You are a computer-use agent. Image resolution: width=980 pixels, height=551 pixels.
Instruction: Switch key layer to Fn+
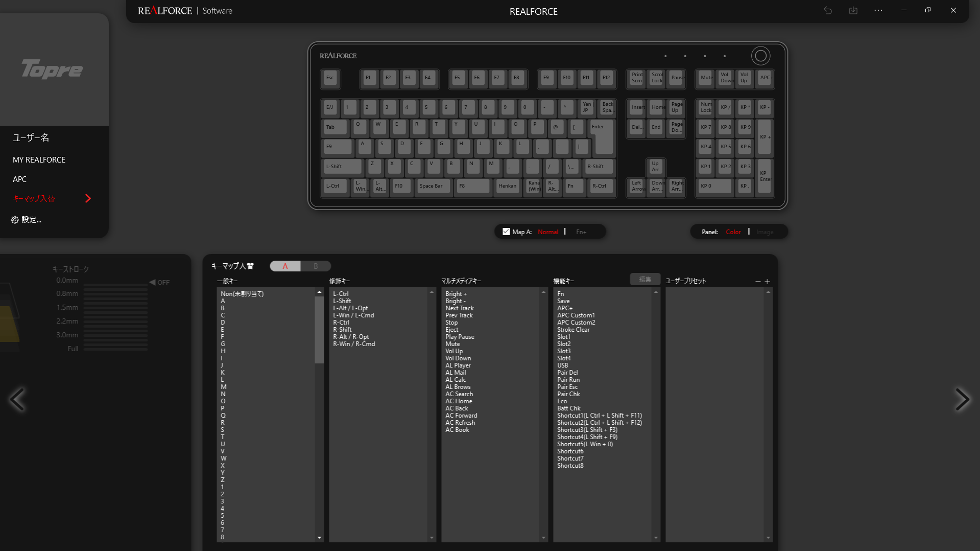click(x=581, y=232)
